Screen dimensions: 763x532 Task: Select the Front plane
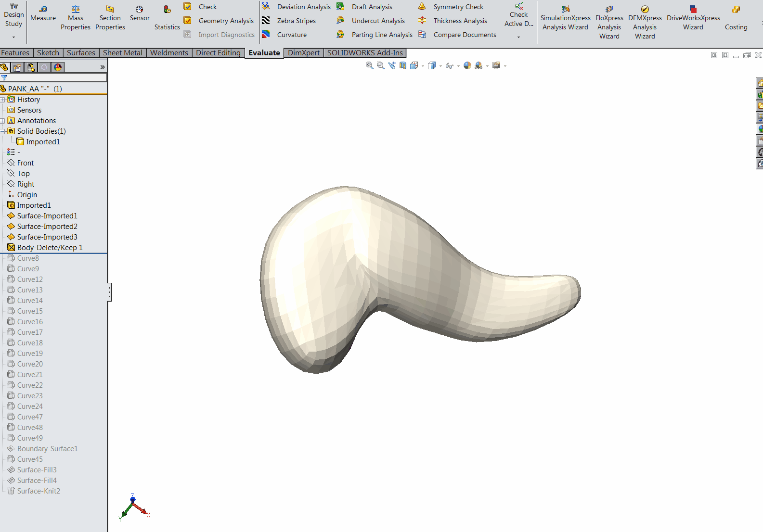point(21,163)
